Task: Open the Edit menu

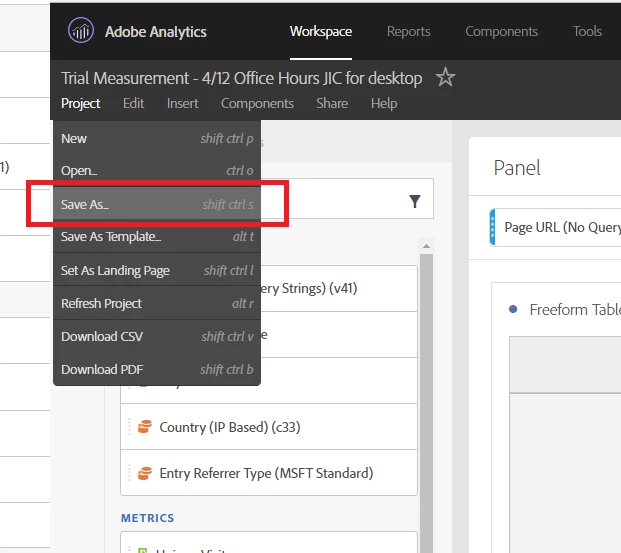Action: [x=133, y=103]
